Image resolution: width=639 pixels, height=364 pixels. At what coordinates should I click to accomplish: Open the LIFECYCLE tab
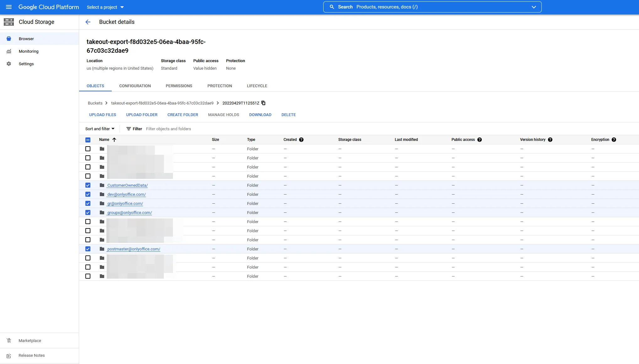click(257, 86)
